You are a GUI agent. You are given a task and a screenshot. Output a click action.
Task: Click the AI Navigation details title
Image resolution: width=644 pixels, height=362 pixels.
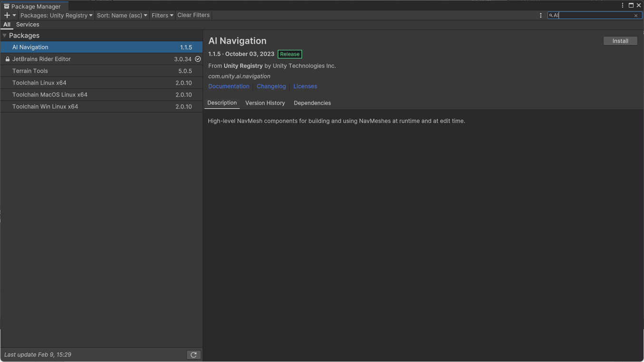click(x=237, y=41)
